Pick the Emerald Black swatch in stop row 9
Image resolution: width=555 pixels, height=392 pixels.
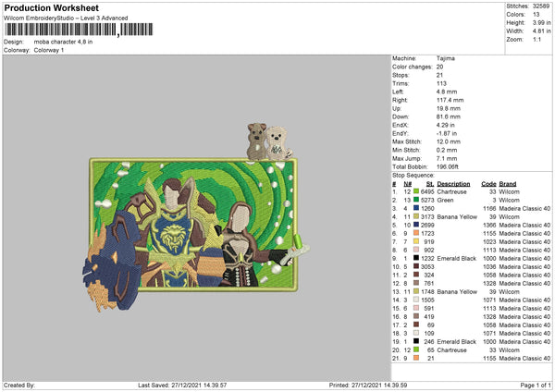(416, 258)
